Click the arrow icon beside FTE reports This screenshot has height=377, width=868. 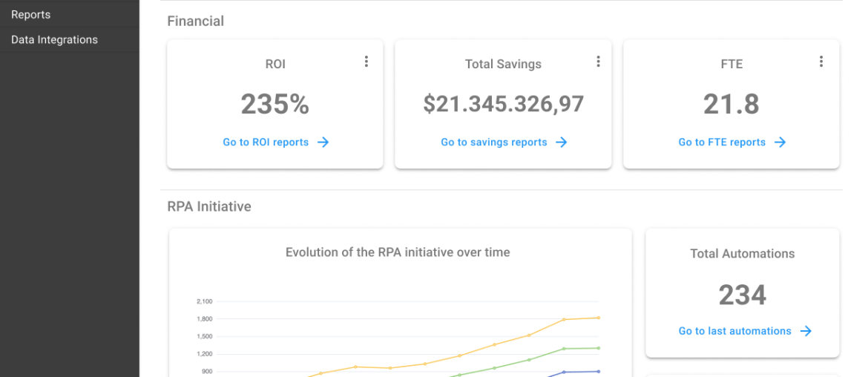coord(780,142)
